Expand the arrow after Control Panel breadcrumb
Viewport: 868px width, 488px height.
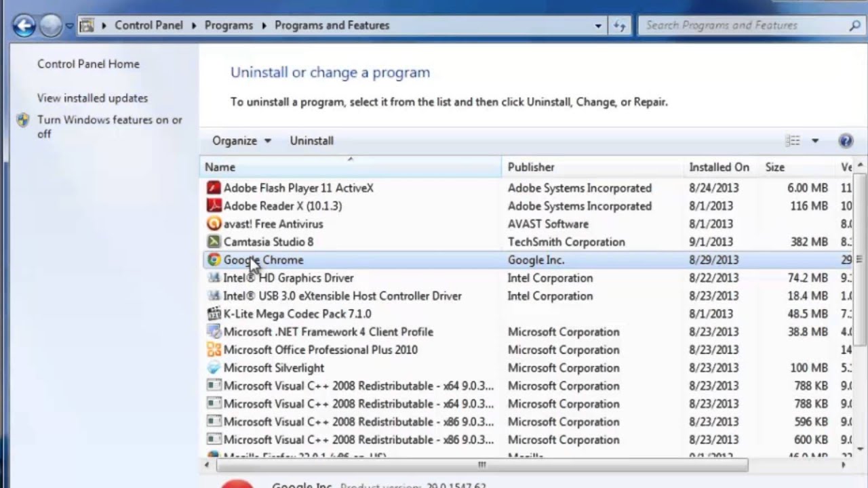193,26
